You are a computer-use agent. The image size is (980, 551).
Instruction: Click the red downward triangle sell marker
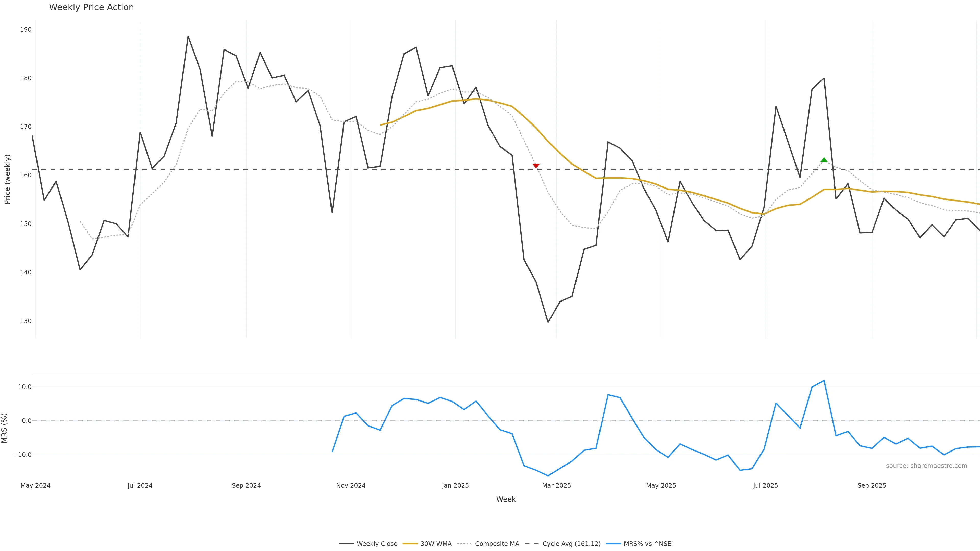(x=536, y=166)
